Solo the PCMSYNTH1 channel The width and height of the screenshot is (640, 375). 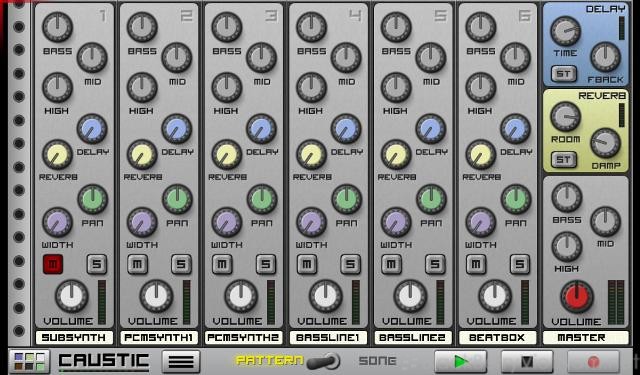[181, 264]
